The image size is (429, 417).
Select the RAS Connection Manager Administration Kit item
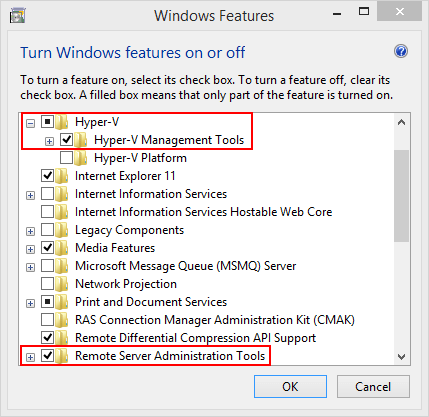pos(215,320)
